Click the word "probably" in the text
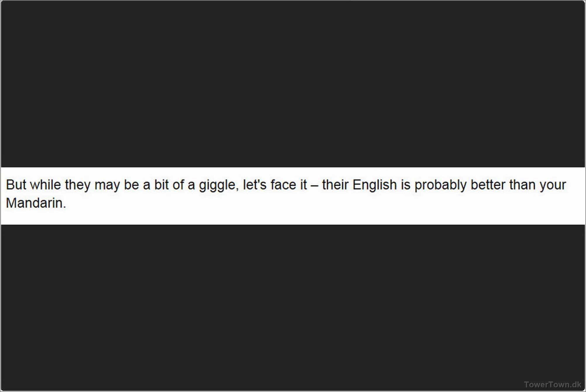This screenshot has height=392, width=586. [440, 185]
